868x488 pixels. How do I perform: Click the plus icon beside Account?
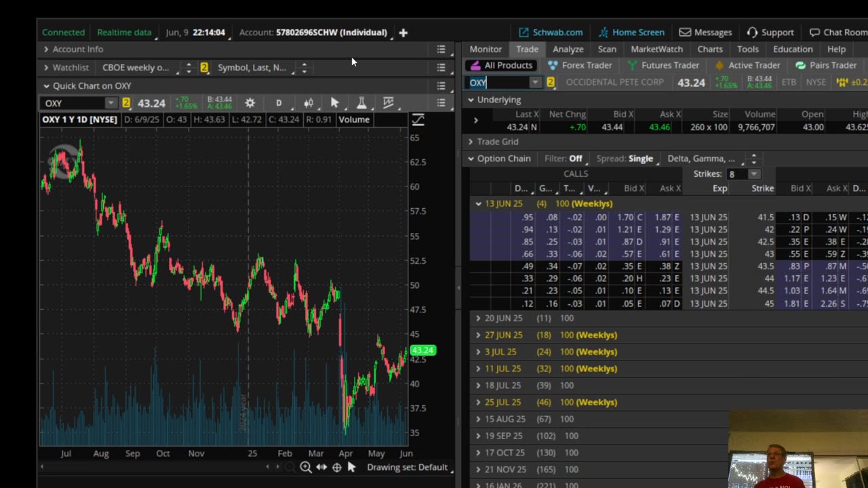point(403,33)
